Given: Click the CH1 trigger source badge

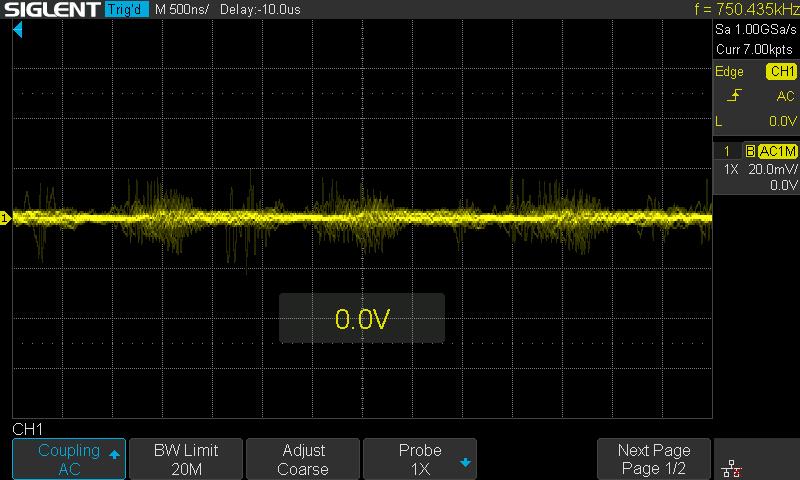Looking at the screenshot, I should pos(782,71).
